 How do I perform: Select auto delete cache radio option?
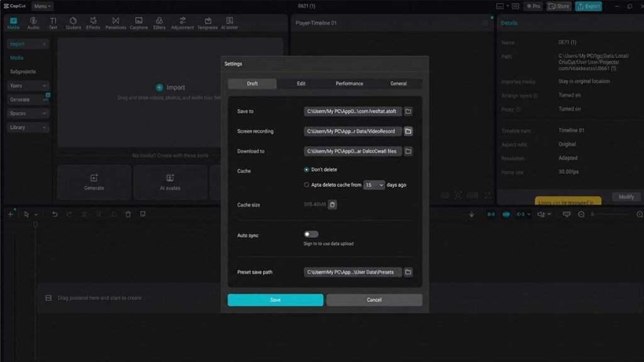tap(306, 185)
